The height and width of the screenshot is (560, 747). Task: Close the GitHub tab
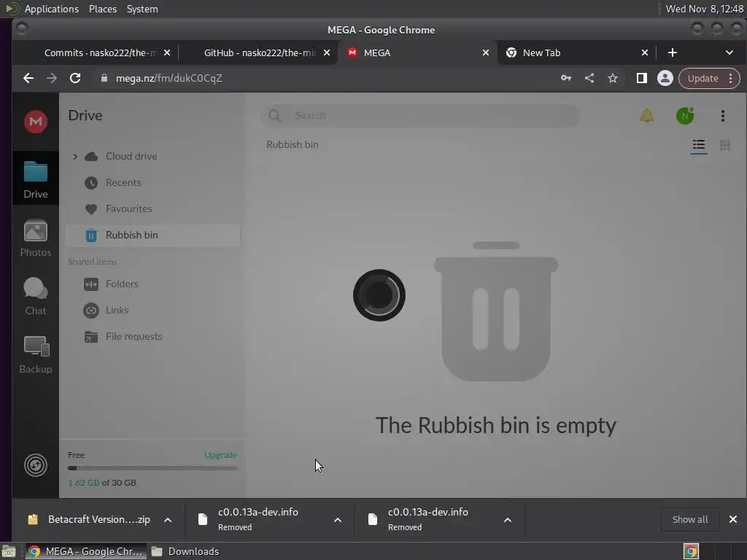tap(326, 52)
